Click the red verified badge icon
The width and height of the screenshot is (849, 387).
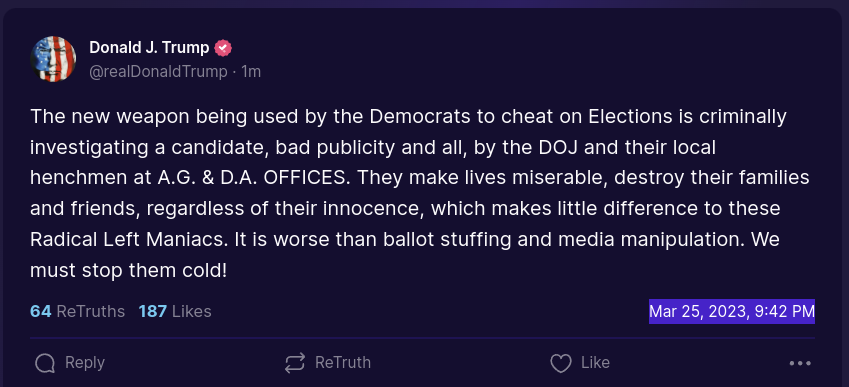(x=223, y=48)
